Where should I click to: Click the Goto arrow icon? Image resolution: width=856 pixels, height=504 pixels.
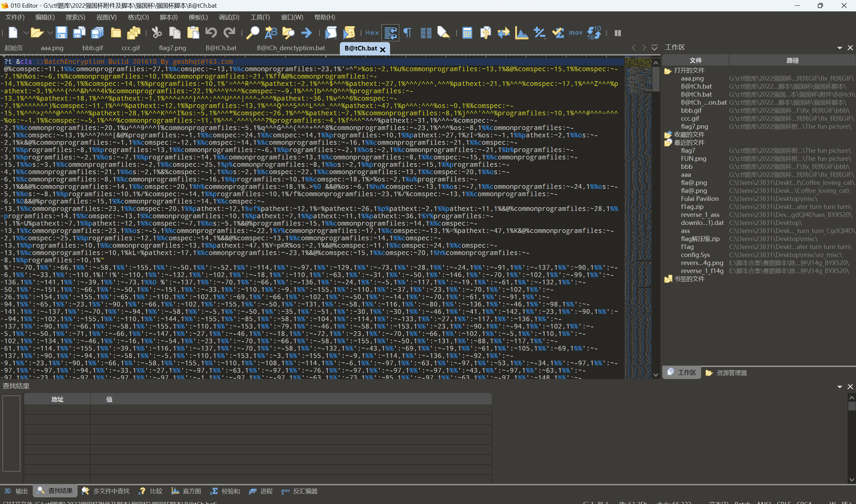point(306,33)
